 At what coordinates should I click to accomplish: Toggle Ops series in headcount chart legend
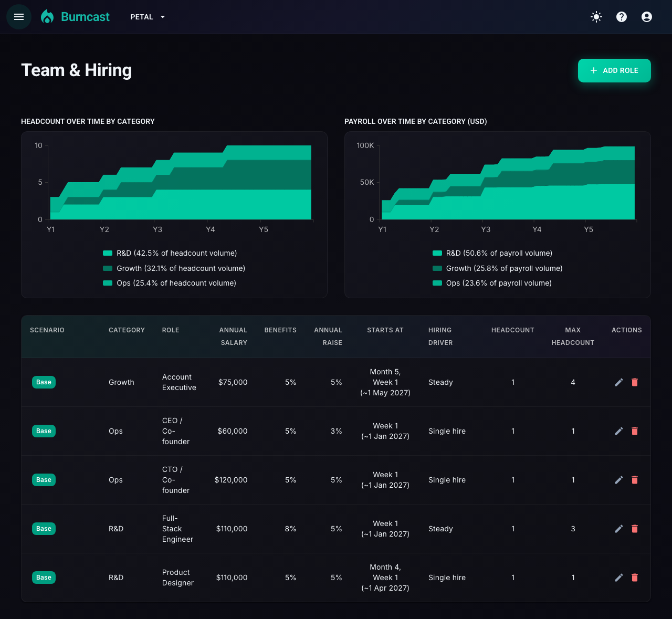coord(170,283)
